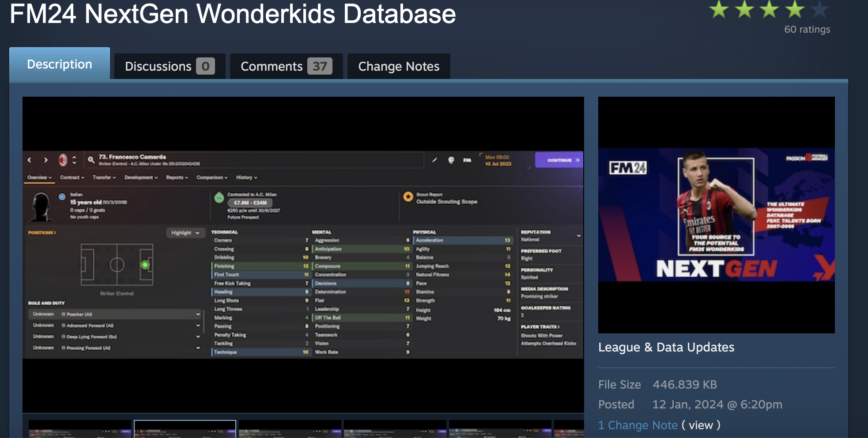Click the 'Shoots With Power' trait text

[x=542, y=336]
